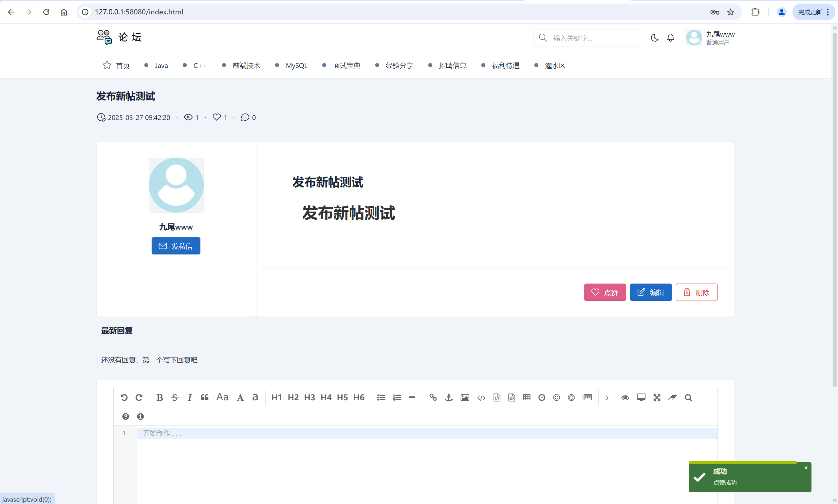Click the bold formatting icon in editor
The image size is (838, 504).
(x=159, y=397)
